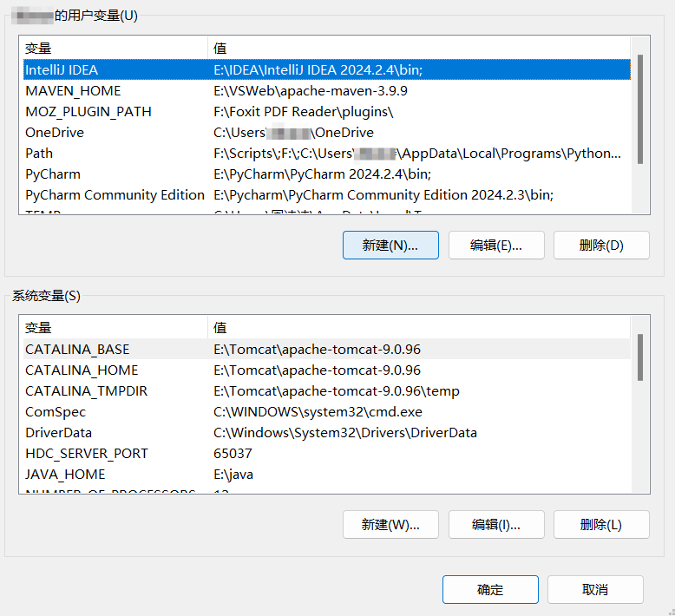Select the DriverData system variable
Screen dimensions: 675x616
(327, 433)
